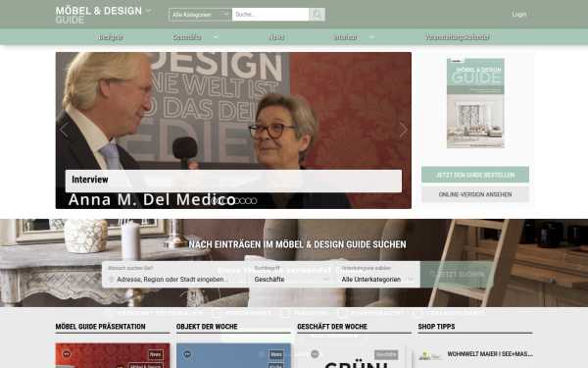This screenshot has height=368, width=588.
Task: Click the Interview title in slide caption
Action: coord(90,180)
